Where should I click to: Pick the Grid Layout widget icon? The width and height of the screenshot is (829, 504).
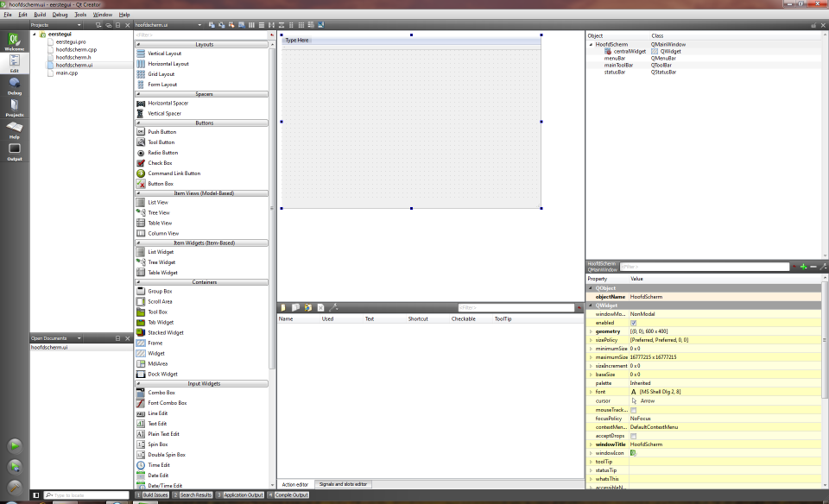click(141, 74)
